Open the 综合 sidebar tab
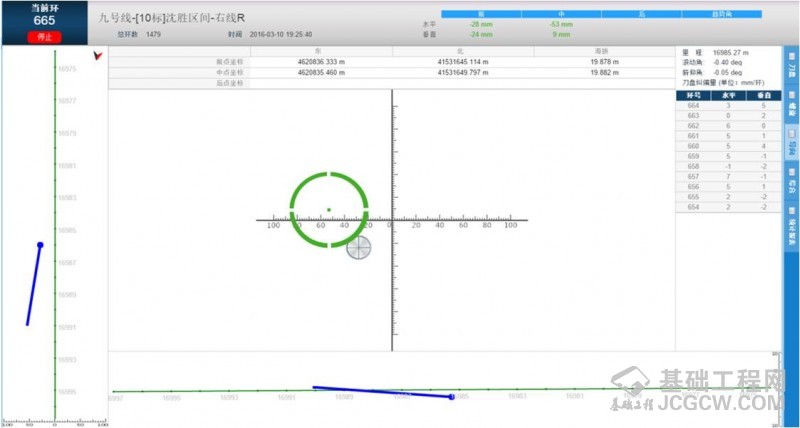The height and width of the screenshot is (428, 800). coord(791,185)
